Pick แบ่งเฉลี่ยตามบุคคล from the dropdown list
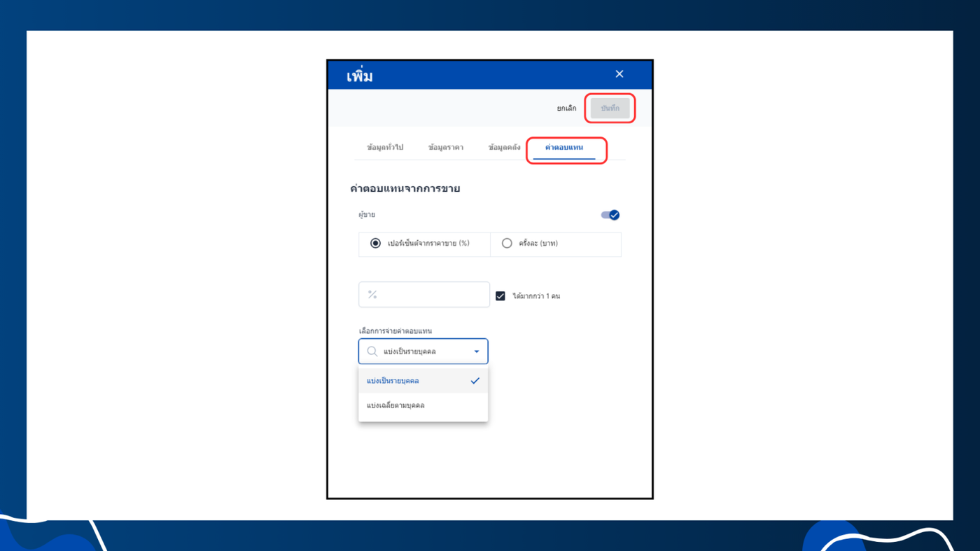The width and height of the screenshot is (980, 551). [423, 405]
